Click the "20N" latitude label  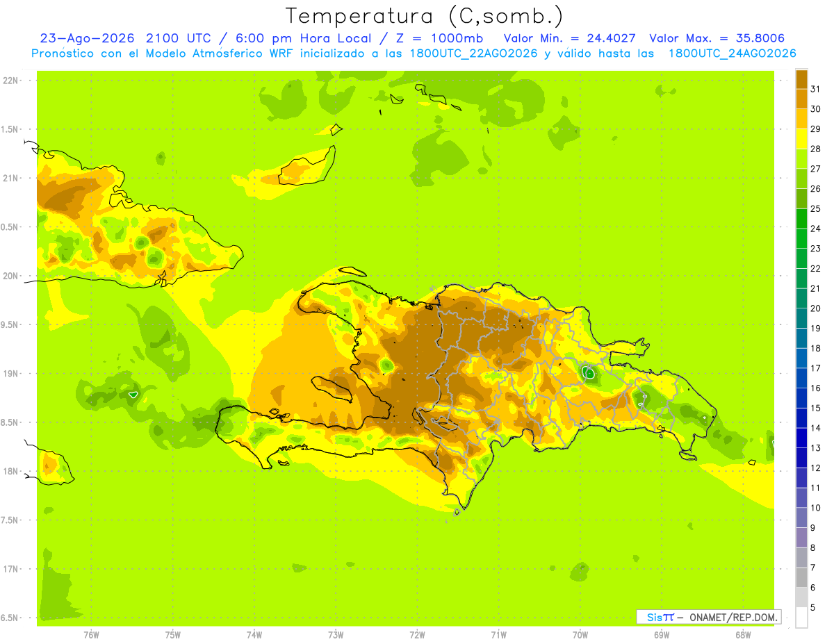tap(10, 276)
